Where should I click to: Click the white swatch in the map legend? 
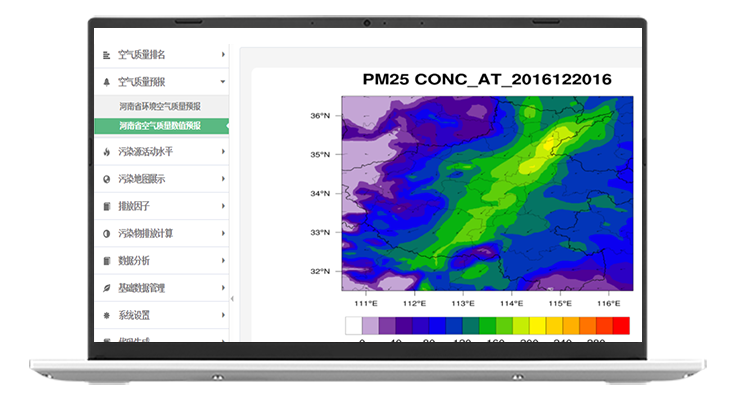click(353, 325)
